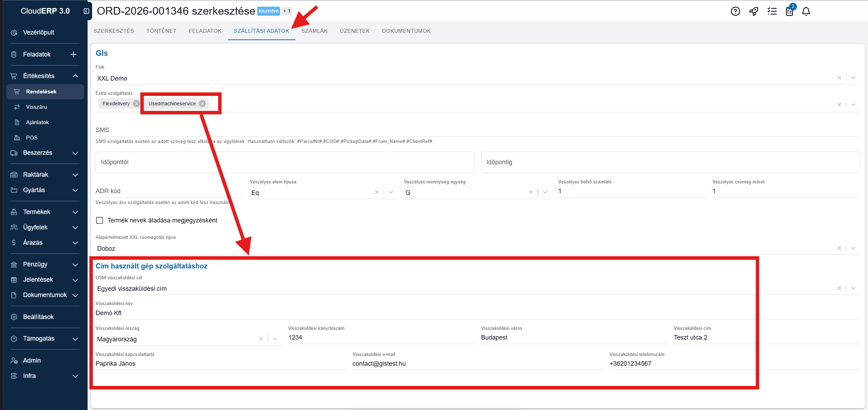Expand the Támogatás menu section
The height and width of the screenshot is (410, 868).
75,339
